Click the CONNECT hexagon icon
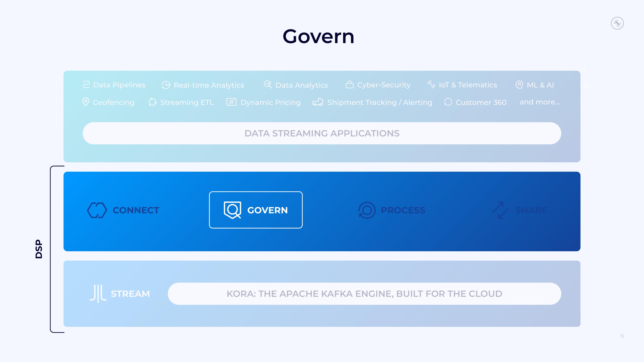The height and width of the screenshot is (362, 644). 97,210
